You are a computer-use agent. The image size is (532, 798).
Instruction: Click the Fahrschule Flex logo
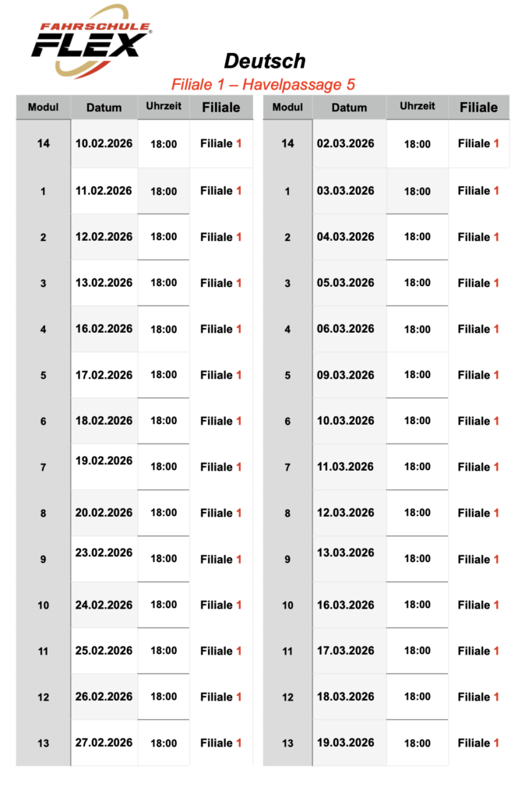point(90,41)
